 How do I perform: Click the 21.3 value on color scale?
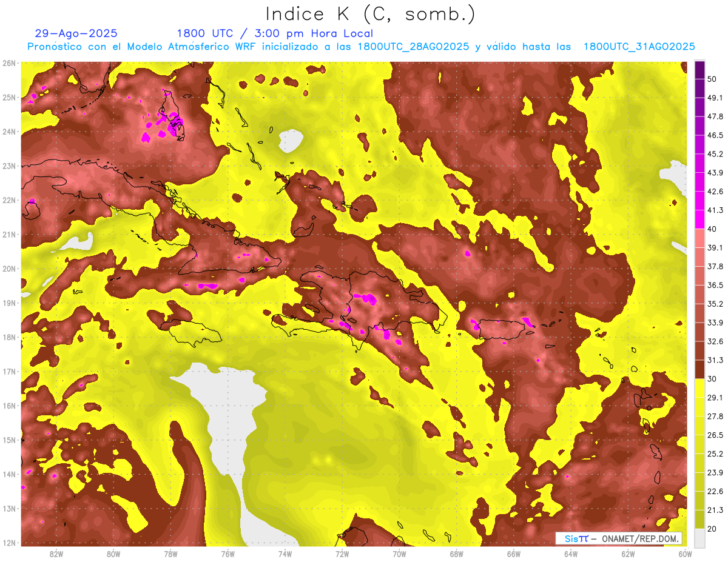(715, 510)
